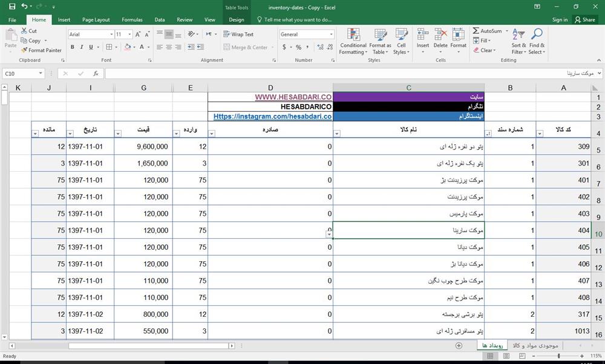605x364 pixels.
Task: Toggle Bold formatting
Action: tap(72, 47)
